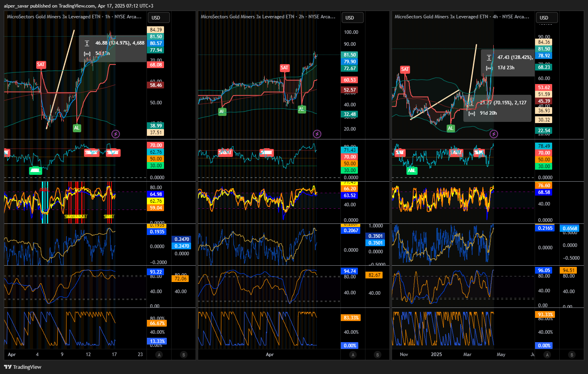588x374 pixels.
Task: Click the time-range icon beside 91d 20h
Action: click(472, 113)
